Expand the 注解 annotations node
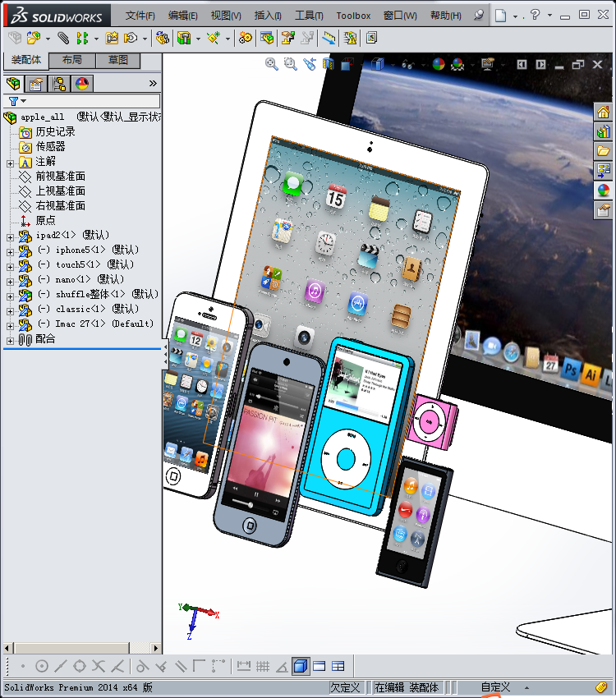 tap(10, 163)
